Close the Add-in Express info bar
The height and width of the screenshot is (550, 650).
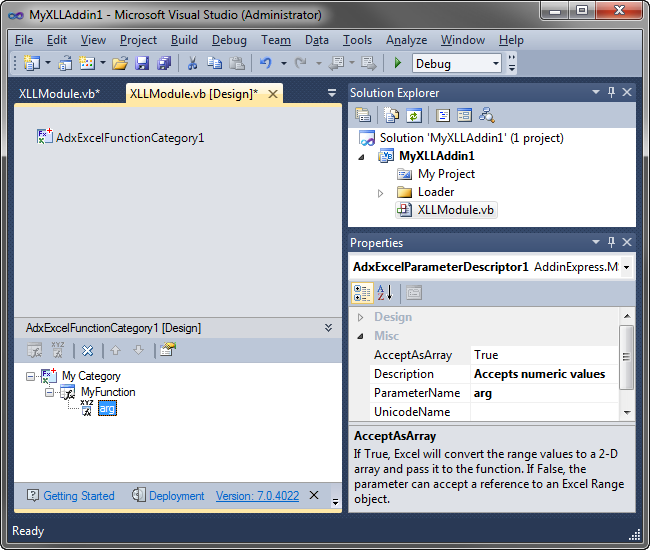point(314,495)
